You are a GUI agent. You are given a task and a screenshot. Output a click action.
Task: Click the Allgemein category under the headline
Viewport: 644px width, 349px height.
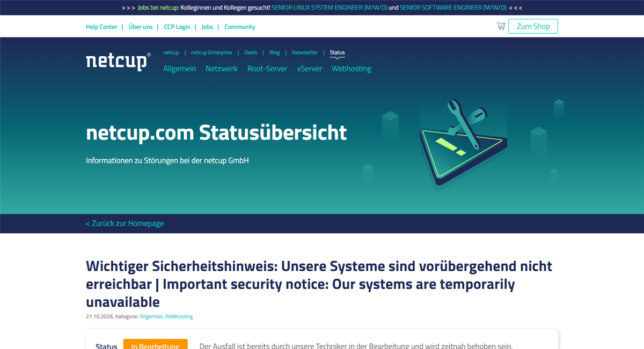[x=151, y=316]
